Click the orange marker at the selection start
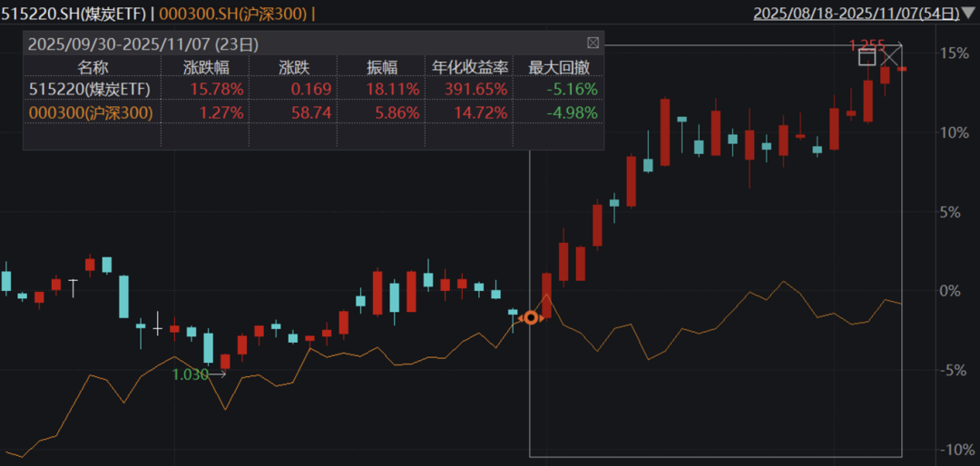This screenshot has width=980, height=466. (x=531, y=318)
